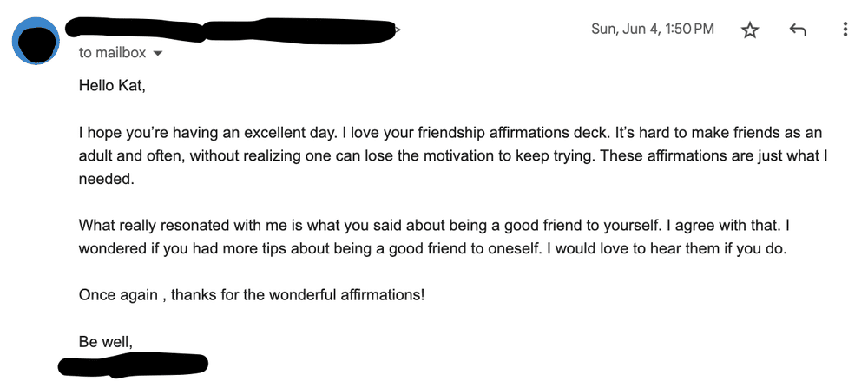This screenshot has height=388, width=868.
Task: Click 'These affirmations are just what I' text
Action: 713,156
